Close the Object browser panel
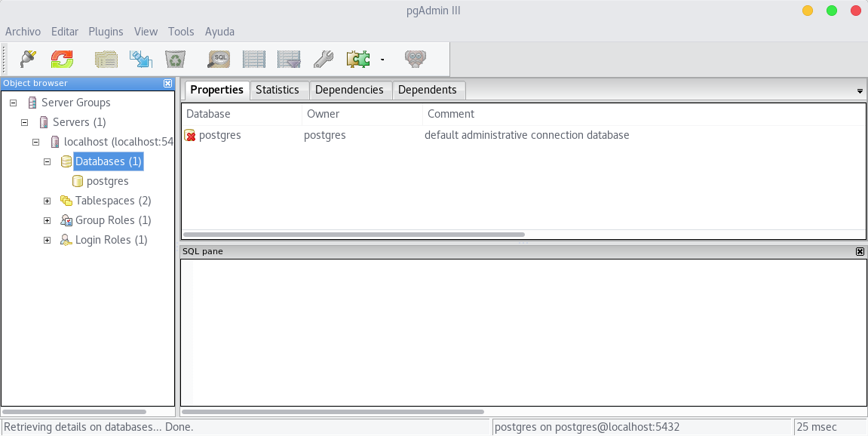868x436 pixels. [x=167, y=83]
